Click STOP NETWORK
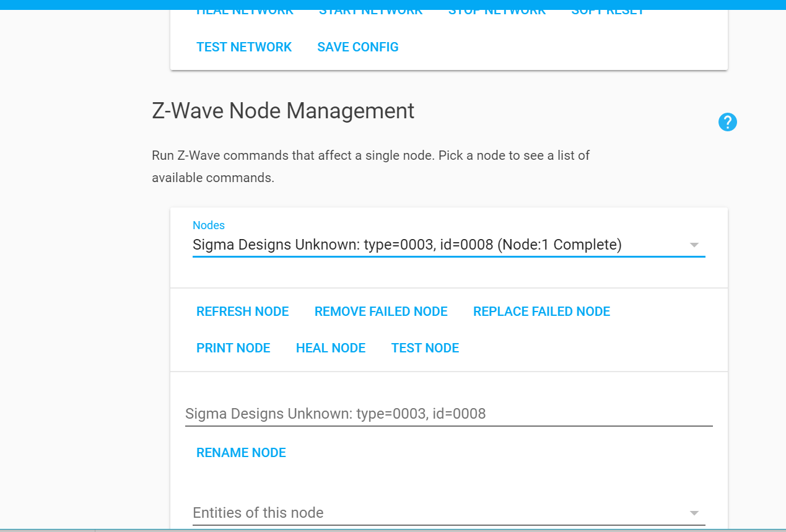The width and height of the screenshot is (786, 532). pyautogui.click(x=497, y=10)
